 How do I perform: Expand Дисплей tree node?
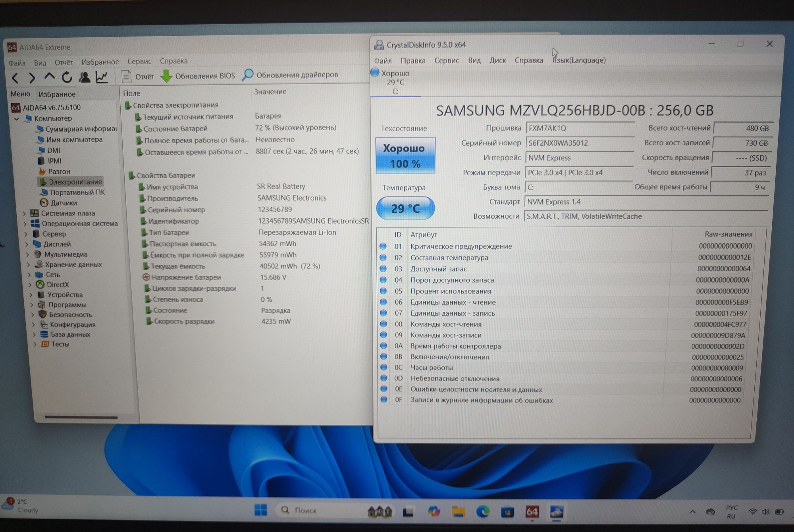(27, 245)
